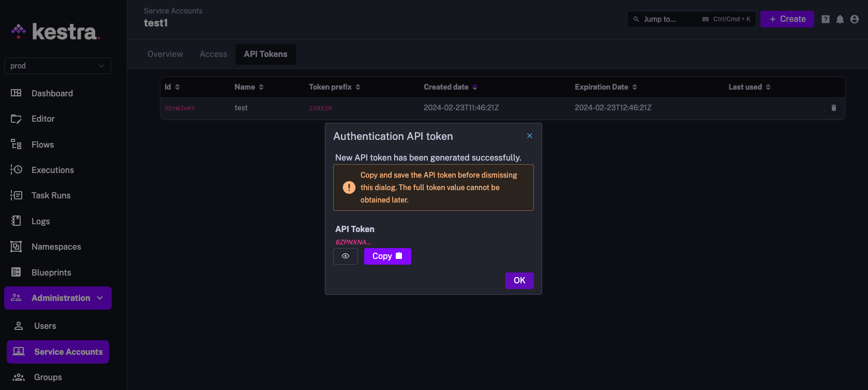
Task: Reveal the API token with eye button
Action: [346, 256]
